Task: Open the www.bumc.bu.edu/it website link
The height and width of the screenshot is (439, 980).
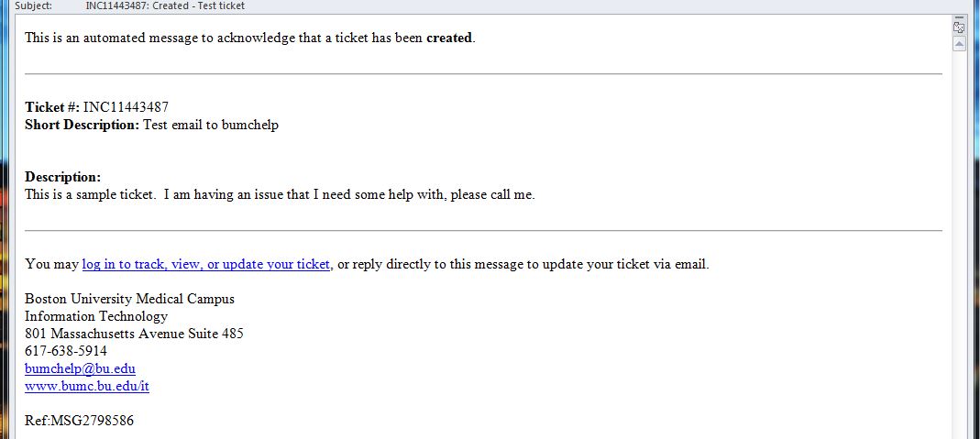Action: coord(87,386)
